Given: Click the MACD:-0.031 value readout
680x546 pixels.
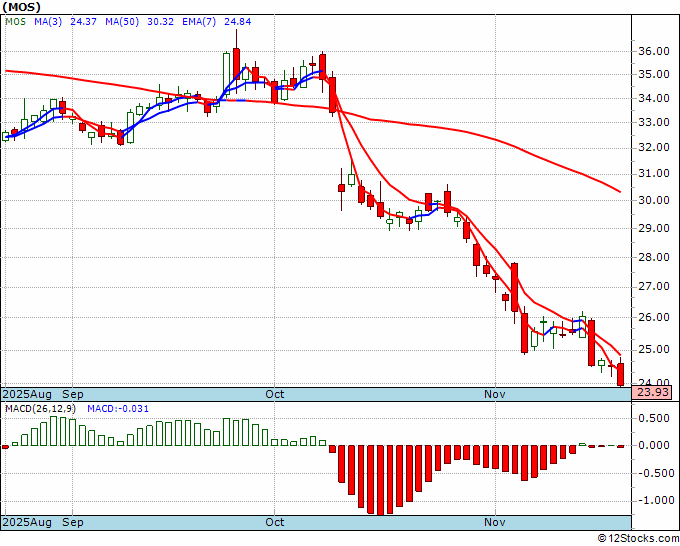Looking at the screenshot, I should [118, 409].
